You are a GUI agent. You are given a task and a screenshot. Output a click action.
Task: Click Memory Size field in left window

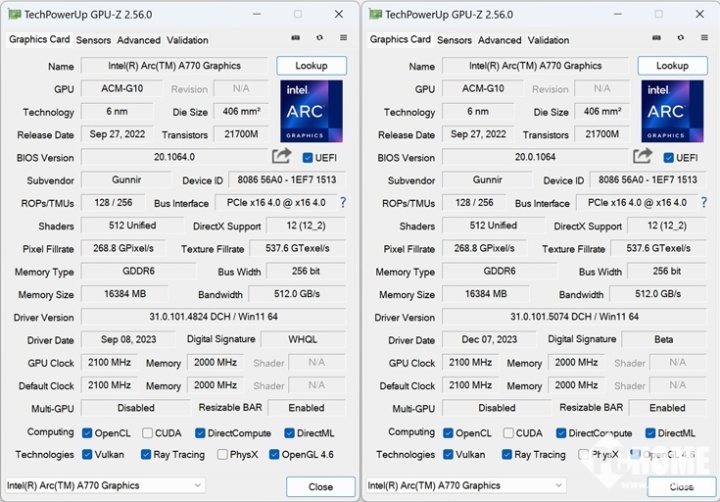tap(125, 294)
